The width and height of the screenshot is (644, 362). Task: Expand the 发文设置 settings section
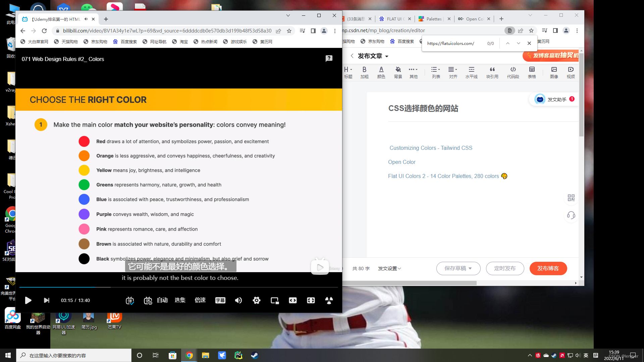point(389,268)
